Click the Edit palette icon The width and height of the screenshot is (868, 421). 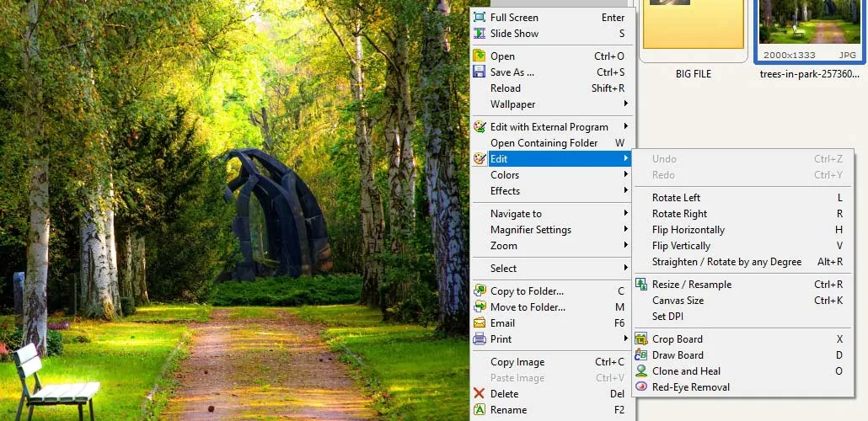(x=479, y=159)
